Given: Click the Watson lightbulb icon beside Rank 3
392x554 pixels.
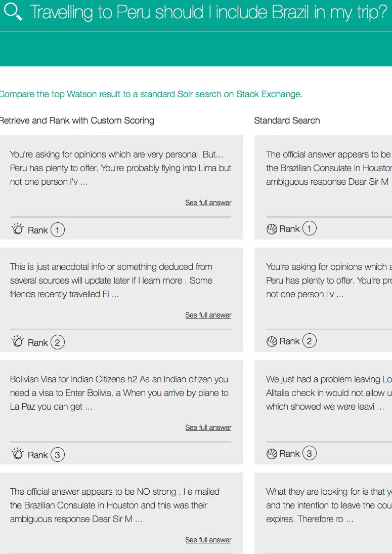Looking at the screenshot, I should (17, 454).
